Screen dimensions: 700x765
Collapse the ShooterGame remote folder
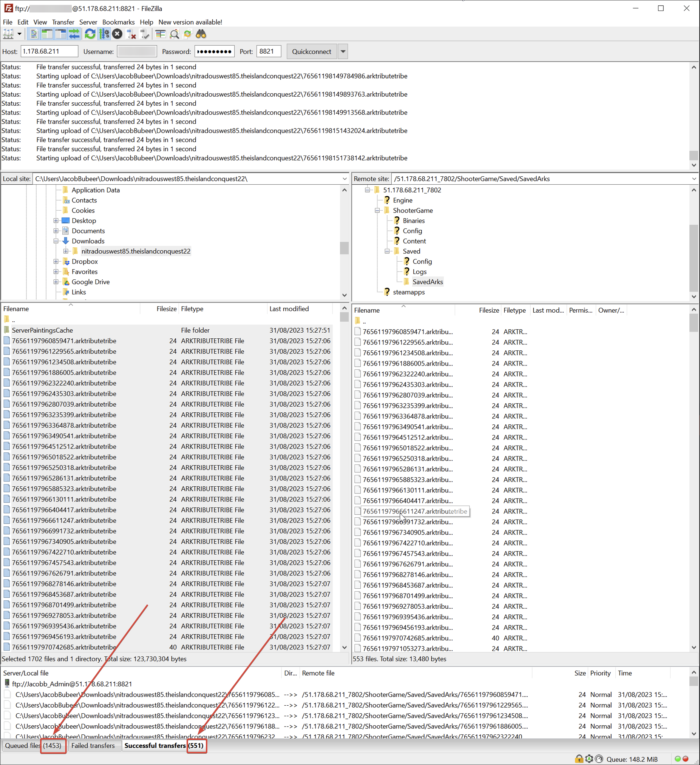[377, 210]
